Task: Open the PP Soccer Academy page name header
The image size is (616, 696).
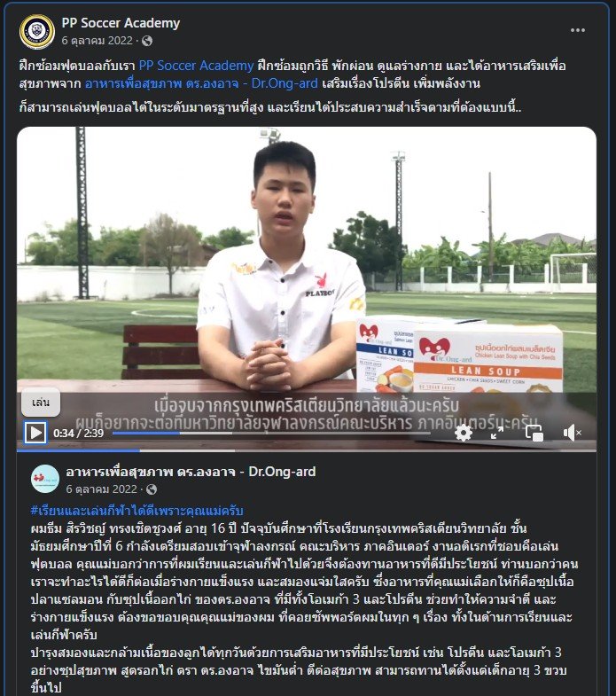Action: [x=121, y=23]
